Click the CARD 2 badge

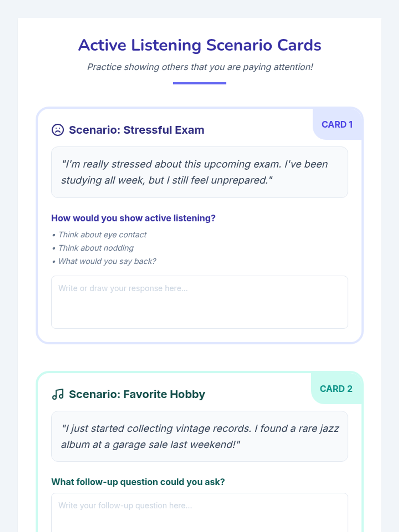[336, 389]
